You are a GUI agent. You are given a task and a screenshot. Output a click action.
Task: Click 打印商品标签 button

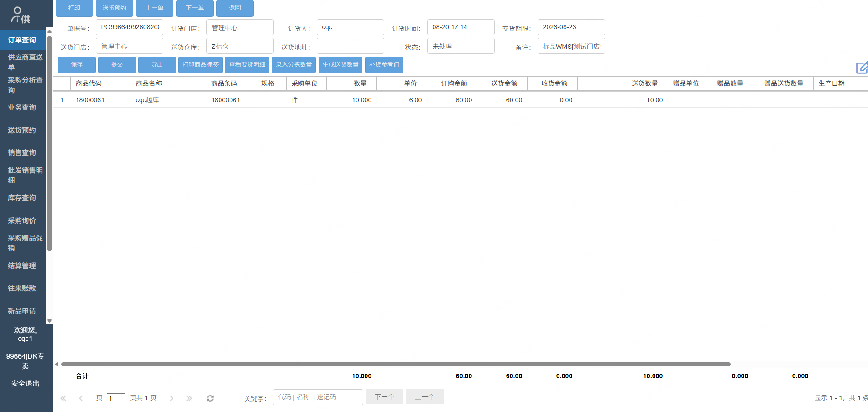click(x=201, y=65)
